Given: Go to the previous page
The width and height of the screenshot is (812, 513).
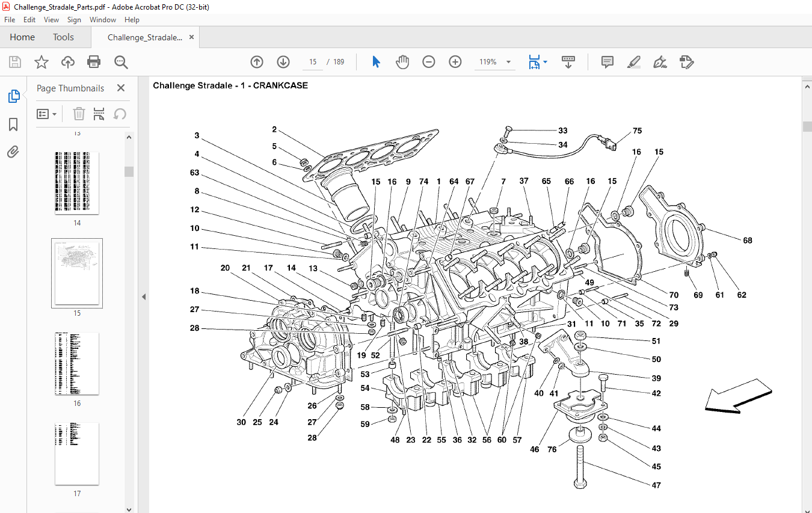Looking at the screenshot, I should [x=257, y=62].
